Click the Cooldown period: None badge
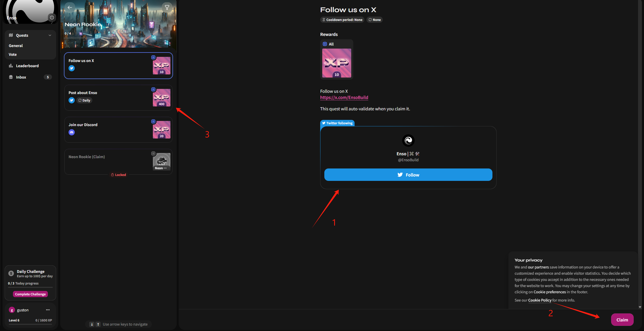 tap(342, 20)
